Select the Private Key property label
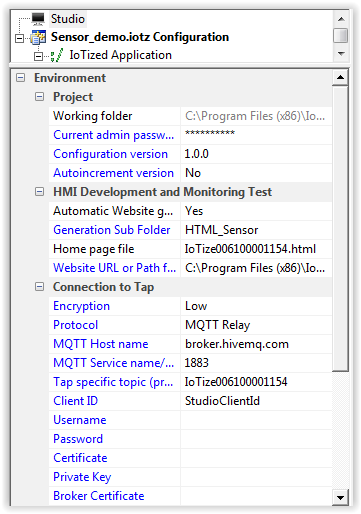 pyautogui.click(x=82, y=477)
